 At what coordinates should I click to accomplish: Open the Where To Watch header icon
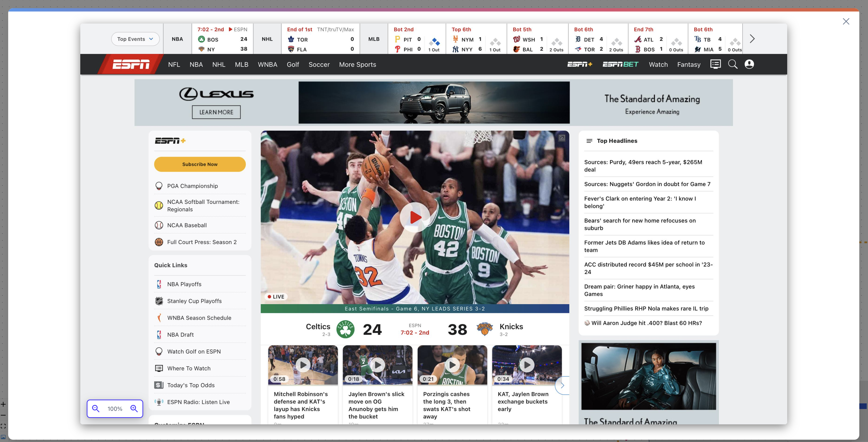coord(715,64)
